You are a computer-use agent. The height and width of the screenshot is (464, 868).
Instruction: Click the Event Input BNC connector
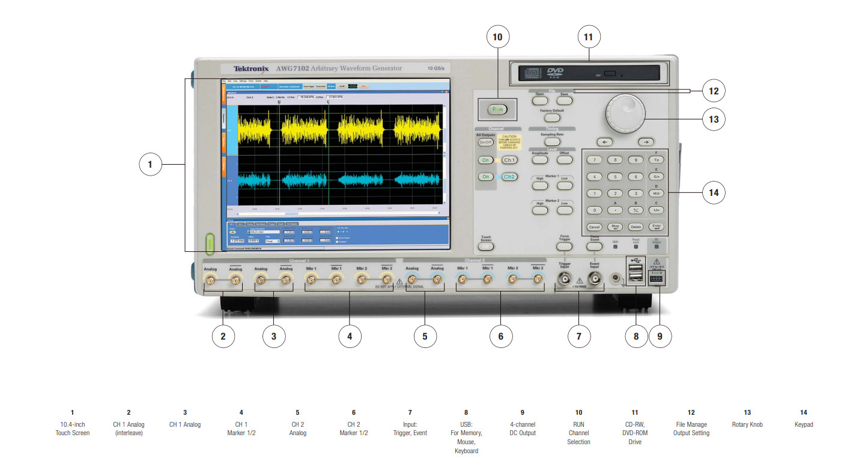tap(595, 278)
